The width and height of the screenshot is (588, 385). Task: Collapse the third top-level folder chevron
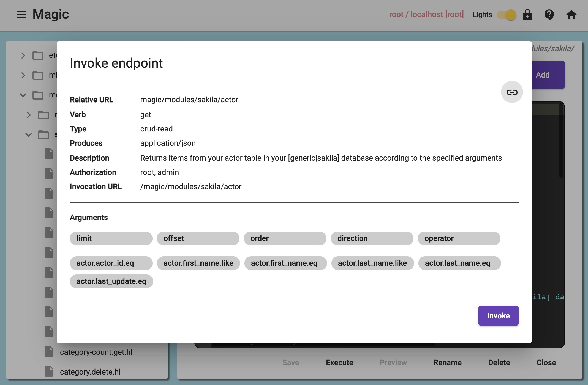(23, 95)
